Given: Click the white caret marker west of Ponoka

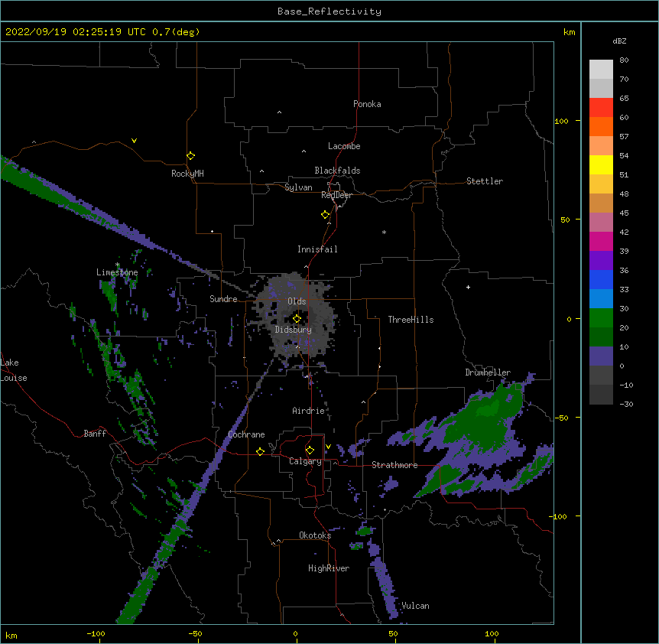Looking at the screenshot, I should tap(279, 112).
